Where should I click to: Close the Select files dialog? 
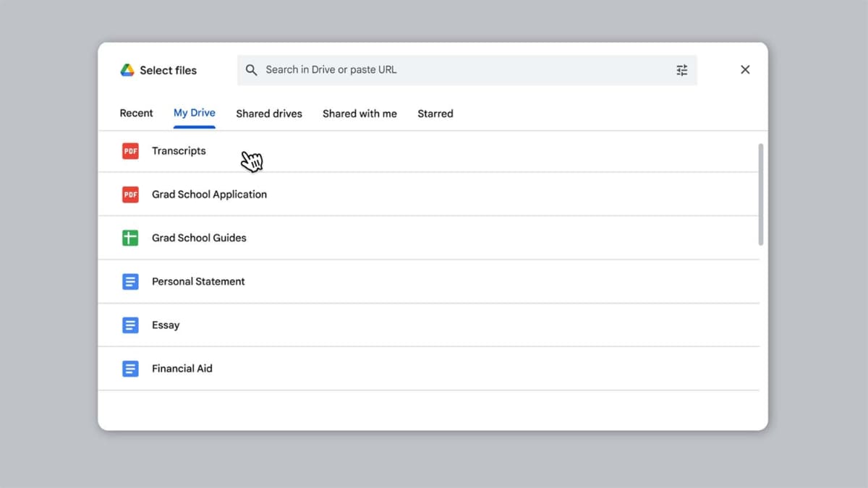pyautogui.click(x=745, y=70)
